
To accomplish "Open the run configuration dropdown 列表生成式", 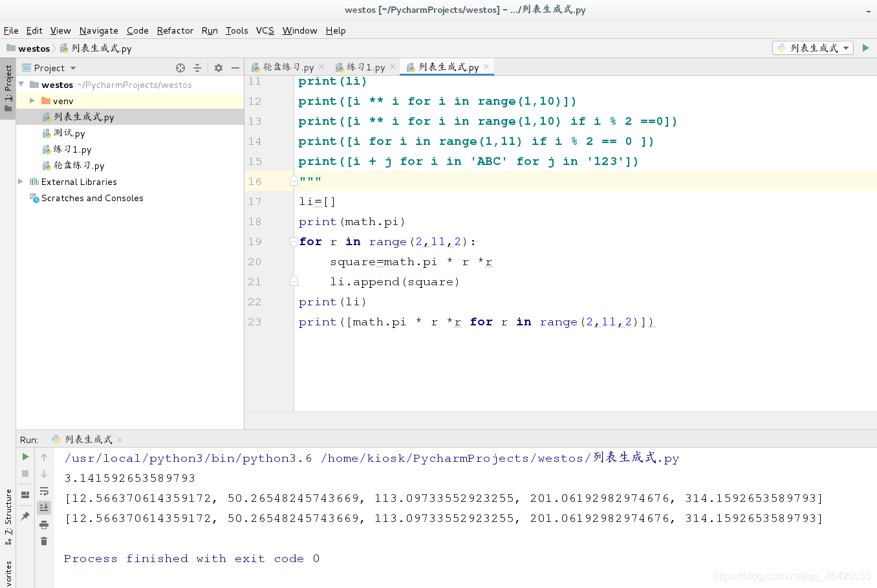I will pyautogui.click(x=813, y=48).
